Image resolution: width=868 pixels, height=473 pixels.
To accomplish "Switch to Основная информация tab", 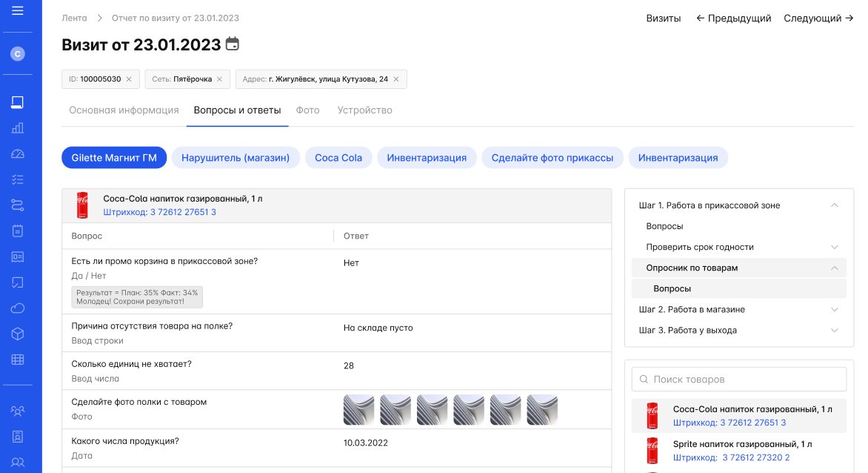I will pyautogui.click(x=124, y=110).
